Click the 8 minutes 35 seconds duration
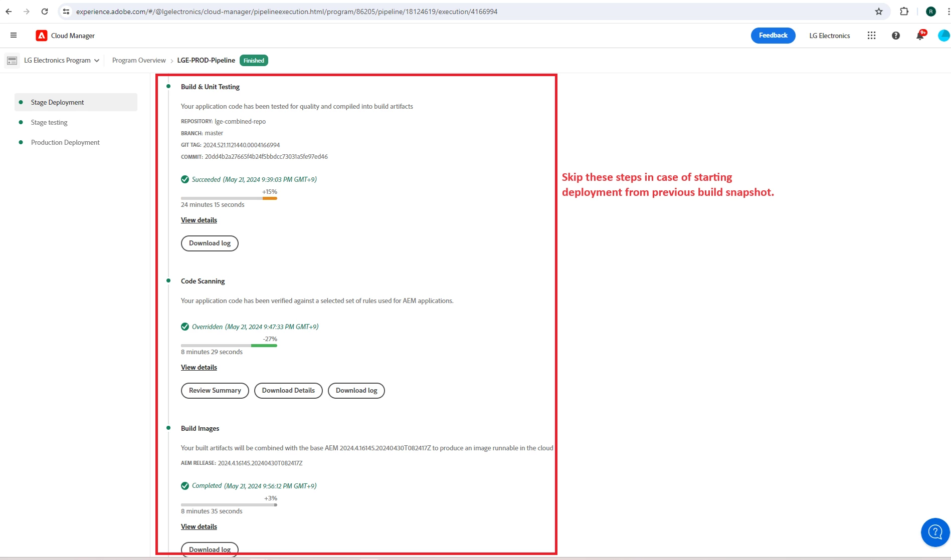Image resolution: width=951 pixels, height=560 pixels. [x=212, y=511]
